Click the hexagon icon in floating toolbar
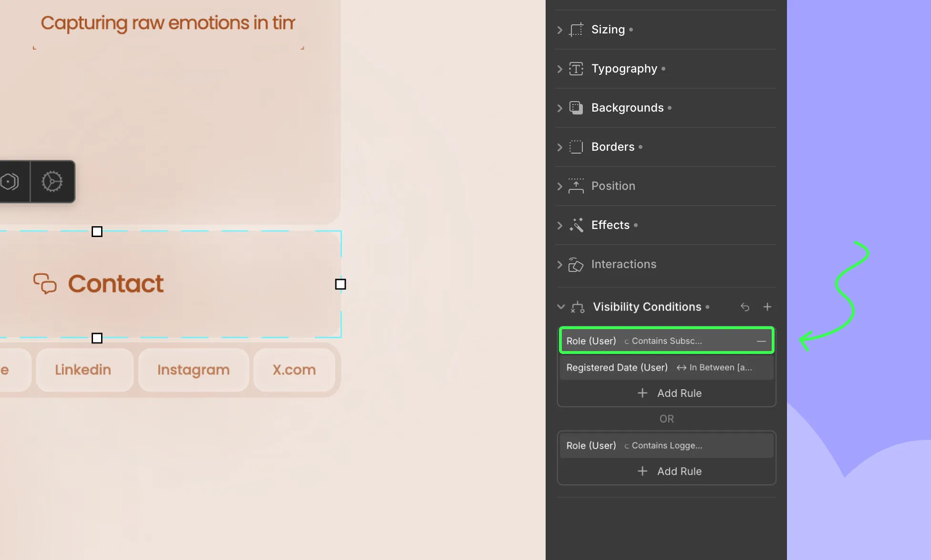 click(x=10, y=182)
